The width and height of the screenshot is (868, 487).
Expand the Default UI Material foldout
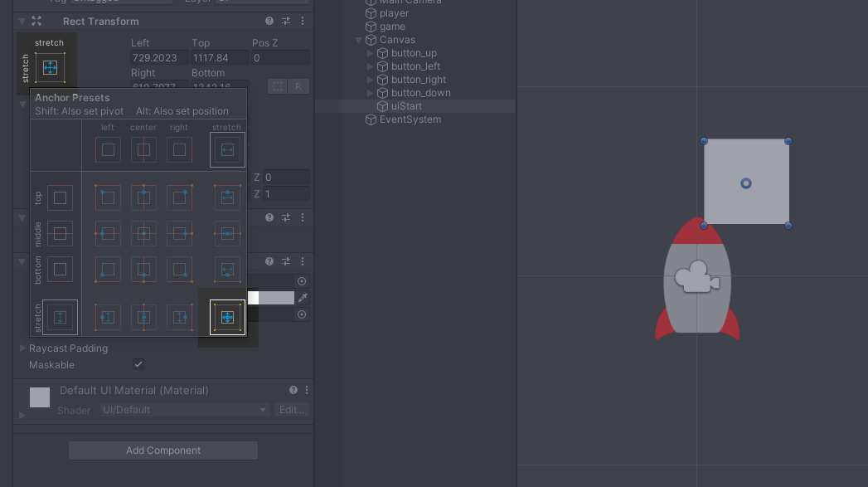[x=22, y=415]
